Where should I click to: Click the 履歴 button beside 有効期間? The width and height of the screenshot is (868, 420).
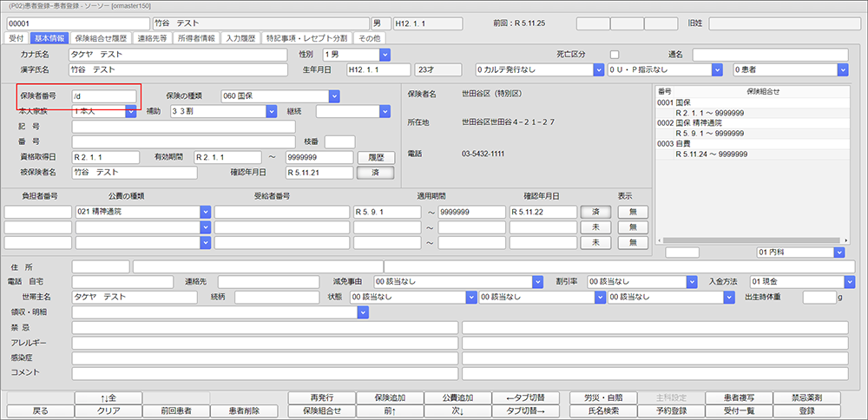375,157
